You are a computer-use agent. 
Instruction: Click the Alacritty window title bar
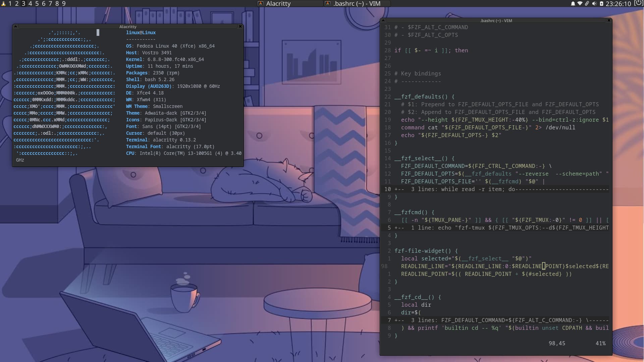128,26
